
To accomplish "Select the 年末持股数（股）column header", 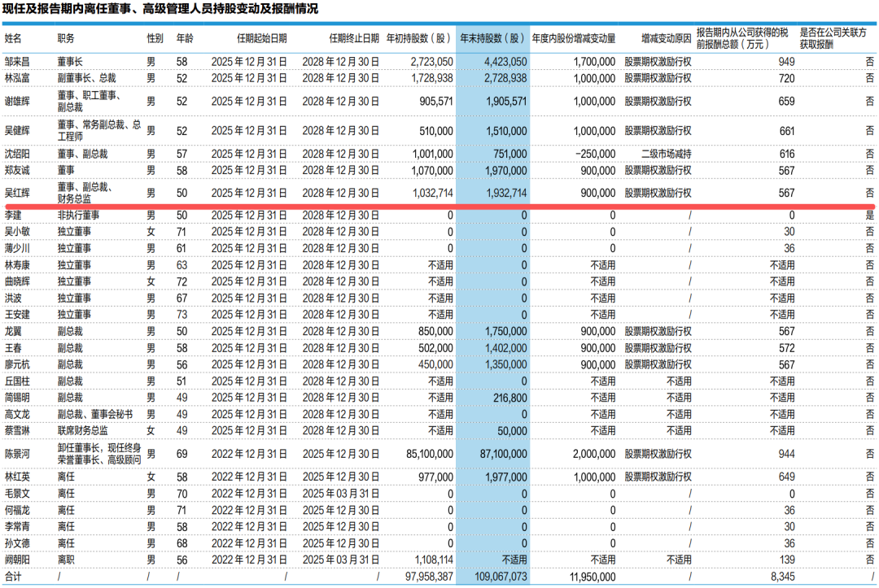I will tap(492, 39).
